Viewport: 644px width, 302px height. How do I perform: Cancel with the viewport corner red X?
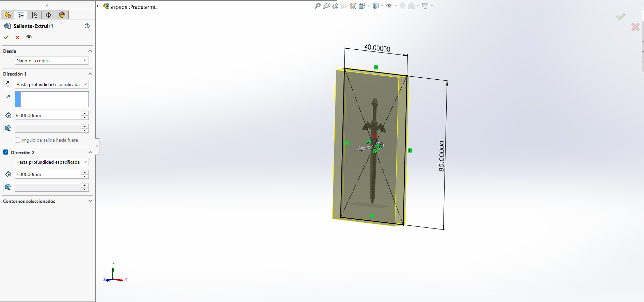(635, 27)
